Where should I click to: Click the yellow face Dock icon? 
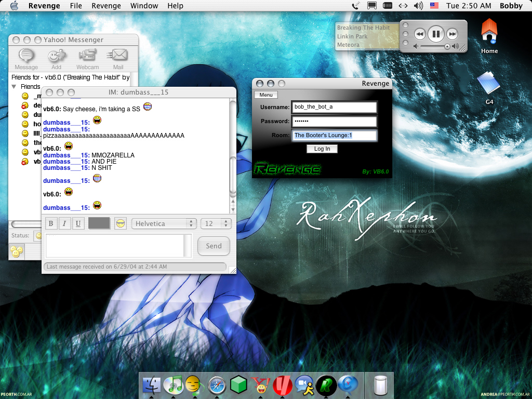(195, 386)
